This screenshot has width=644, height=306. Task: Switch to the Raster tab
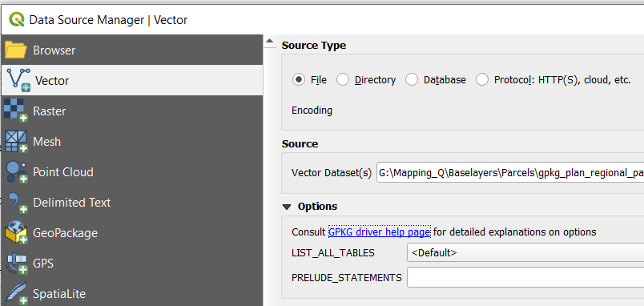[x=132, y=111]
